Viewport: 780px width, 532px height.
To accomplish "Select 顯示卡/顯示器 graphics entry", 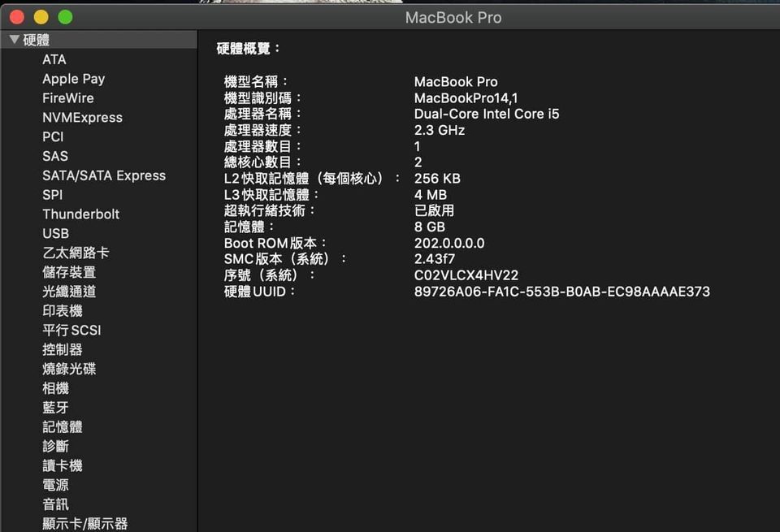I will 85,524.
